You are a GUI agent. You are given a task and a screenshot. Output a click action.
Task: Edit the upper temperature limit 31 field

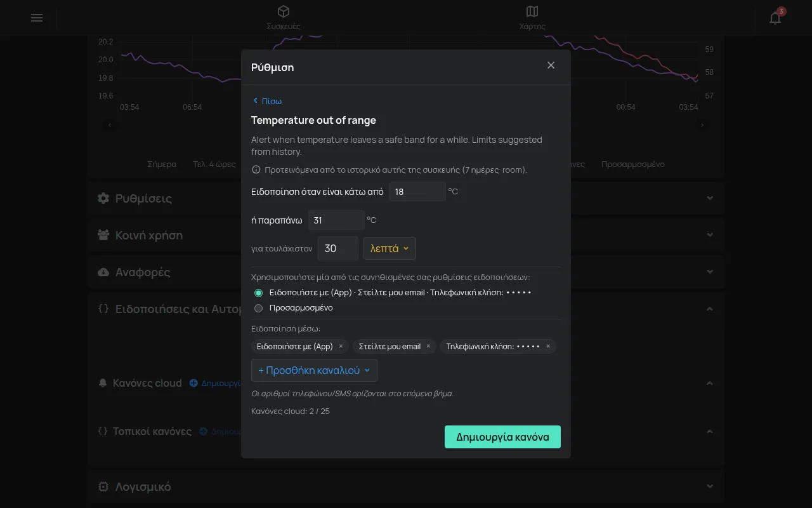click(336, 220)
